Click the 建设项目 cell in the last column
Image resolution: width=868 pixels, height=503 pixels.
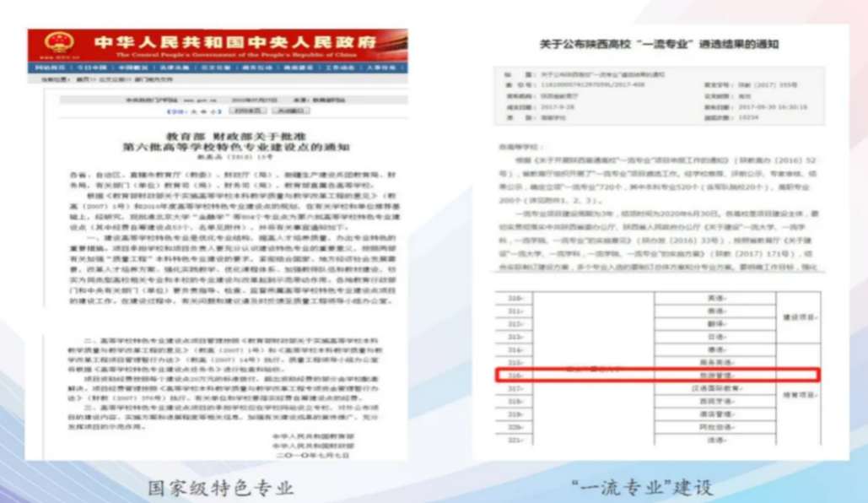point(798,317)
